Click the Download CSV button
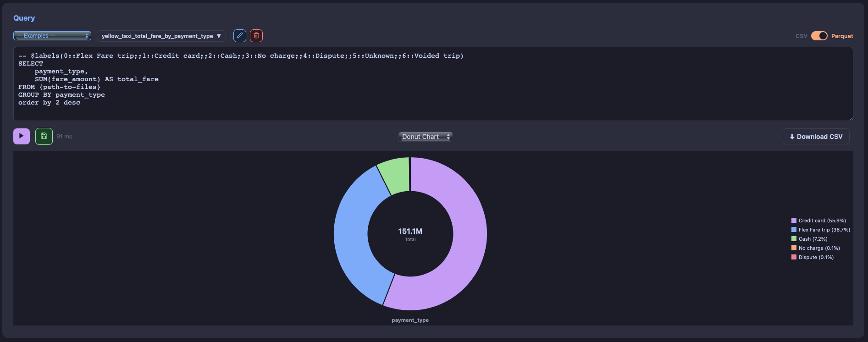The height and width of the screenshot is (342, 868). coord(816,137)
